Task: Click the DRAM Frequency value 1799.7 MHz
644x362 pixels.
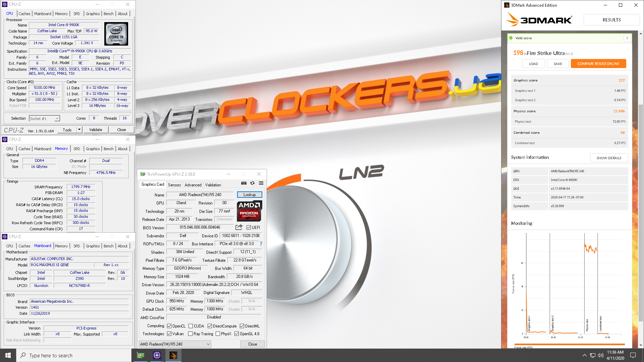Action: [x=81, y=187]
